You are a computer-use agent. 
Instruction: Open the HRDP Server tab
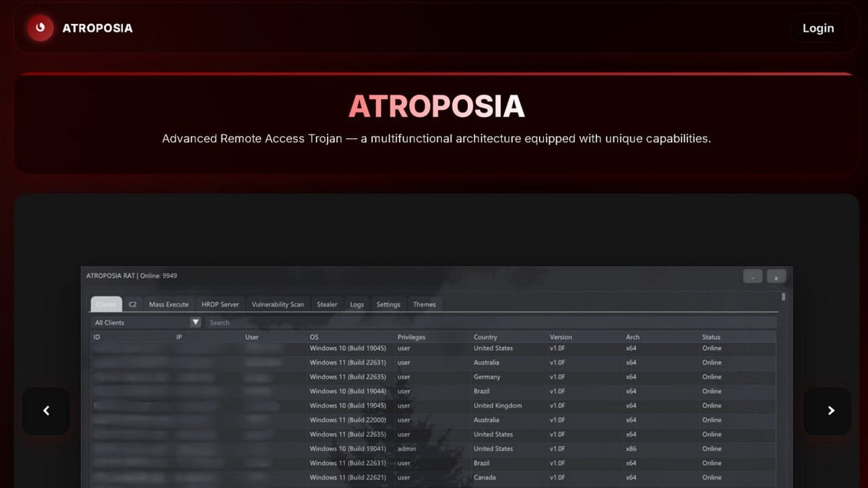coord(220,304)
